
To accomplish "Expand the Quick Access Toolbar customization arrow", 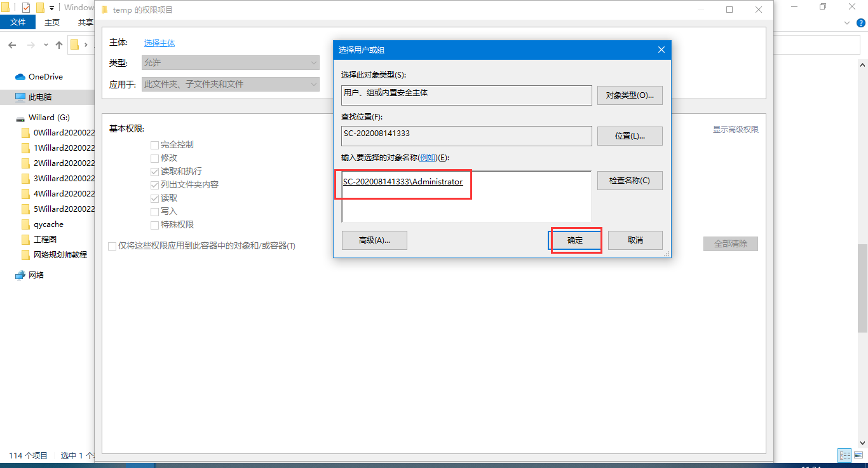I will (x=50, y=7).
